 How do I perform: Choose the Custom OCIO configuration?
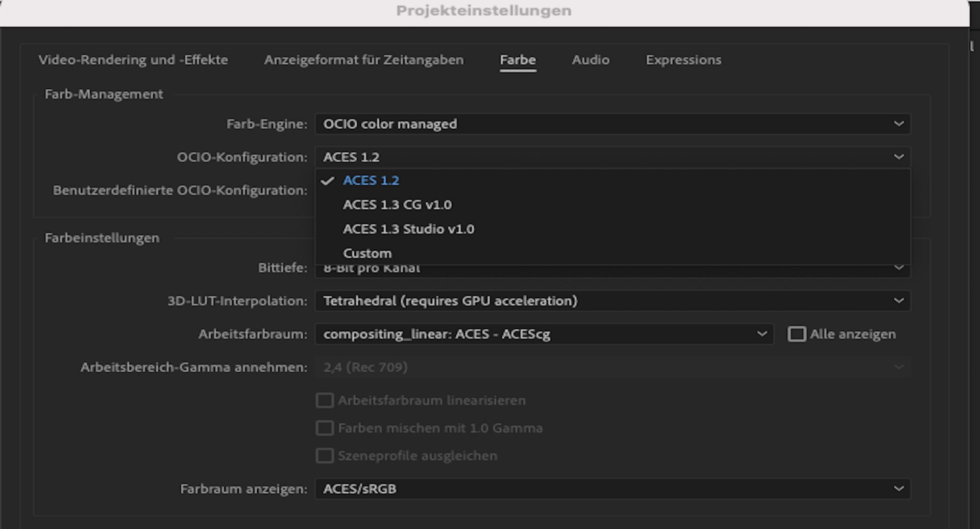click(x=367, y=253)
